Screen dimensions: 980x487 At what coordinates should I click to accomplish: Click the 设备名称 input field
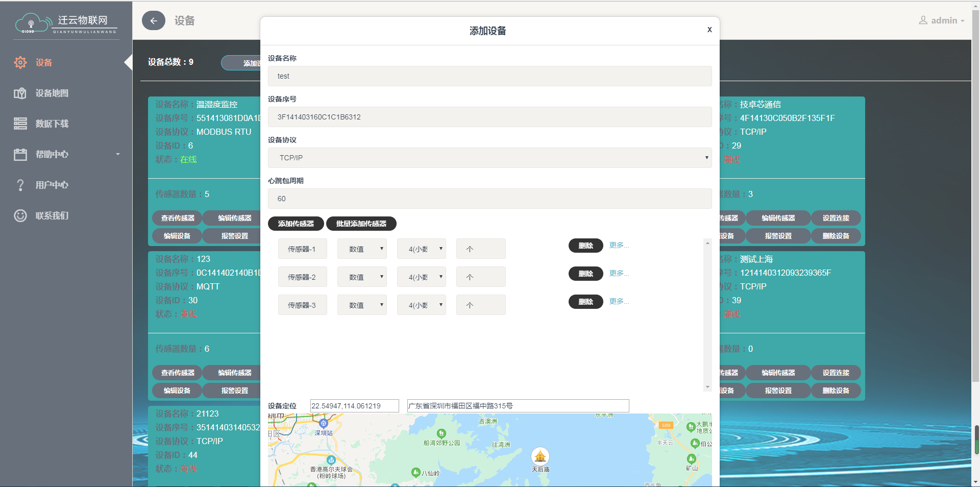pyautogui.click(x=489, y=76)
